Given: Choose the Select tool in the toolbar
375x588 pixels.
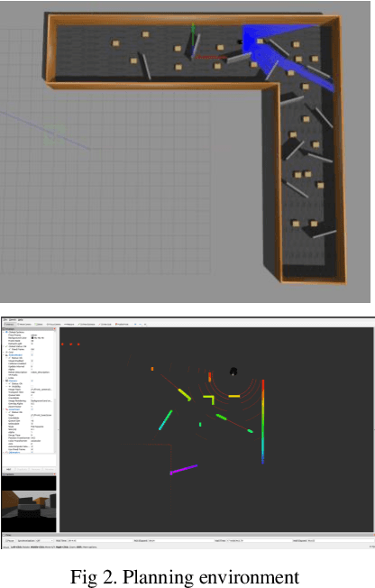Looking at the screenshot, I should 38,324.
